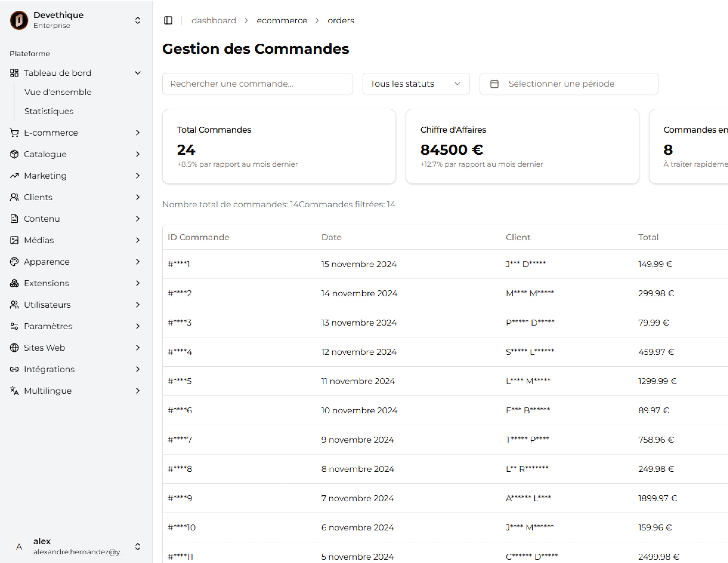Click the Marketing trend icon

(14, 176)
